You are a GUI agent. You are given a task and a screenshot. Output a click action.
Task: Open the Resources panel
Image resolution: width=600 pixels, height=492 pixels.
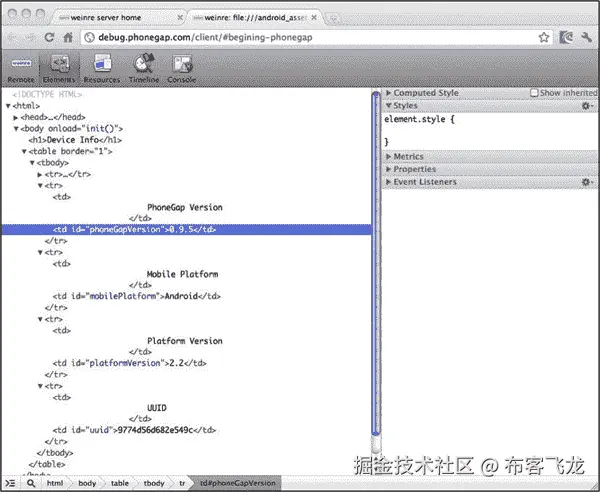pos(102,70)
